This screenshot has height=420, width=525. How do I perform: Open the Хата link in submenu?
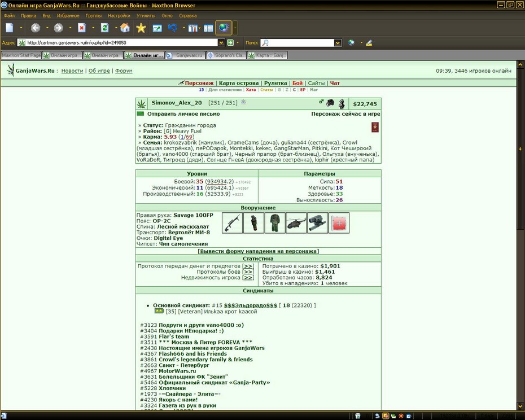251,90
